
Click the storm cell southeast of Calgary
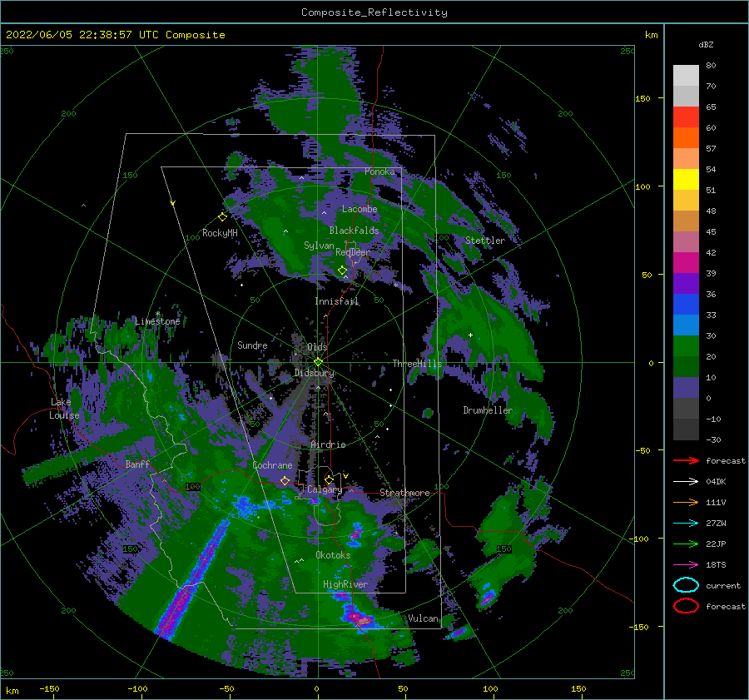(356, 534)
